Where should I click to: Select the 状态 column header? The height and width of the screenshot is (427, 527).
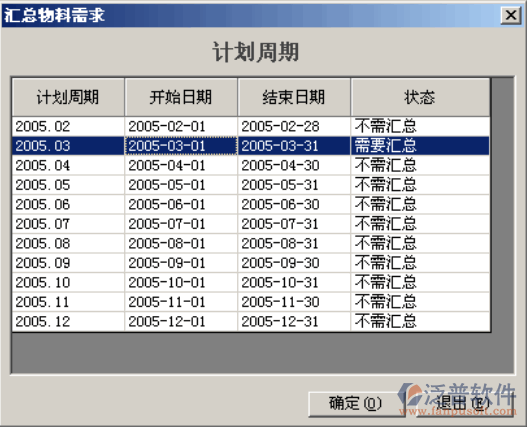[420, 98]
